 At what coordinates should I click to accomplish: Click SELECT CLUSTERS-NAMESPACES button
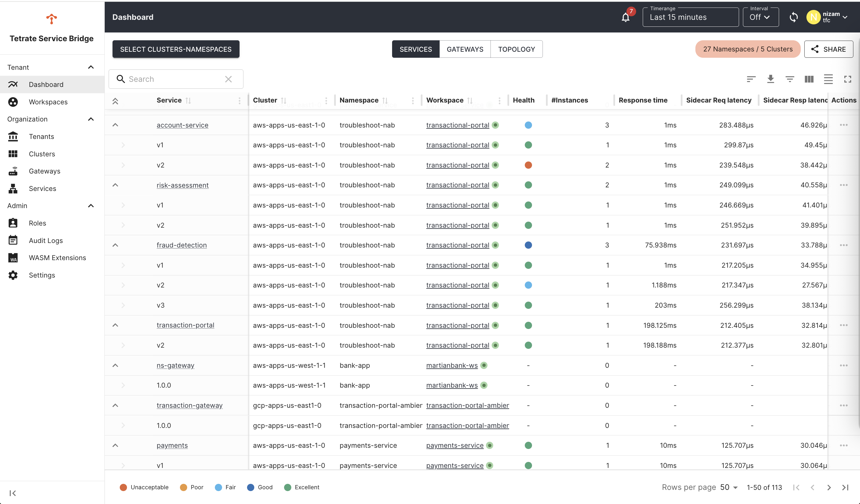(176, 49)
